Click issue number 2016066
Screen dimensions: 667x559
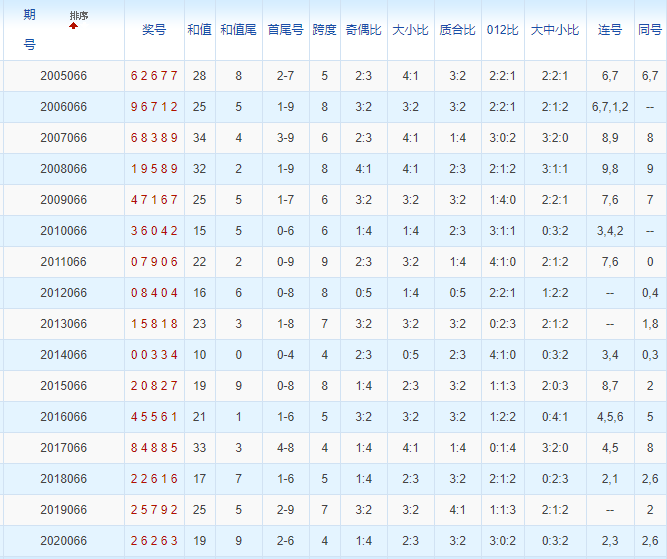64,416
